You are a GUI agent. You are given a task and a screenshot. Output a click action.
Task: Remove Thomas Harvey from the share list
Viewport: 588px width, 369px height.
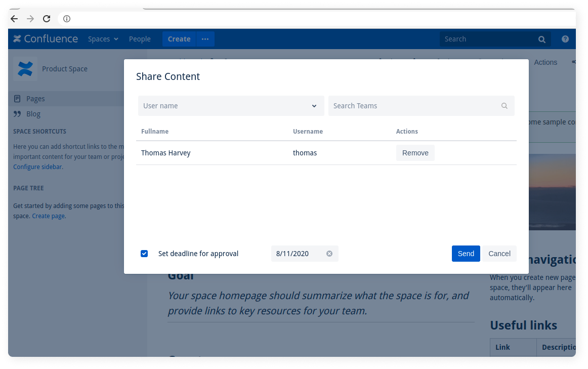click(415, 152)
